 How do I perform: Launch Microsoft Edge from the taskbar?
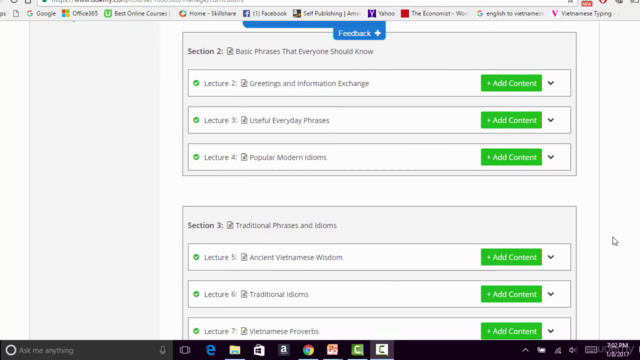pos(210,350)
